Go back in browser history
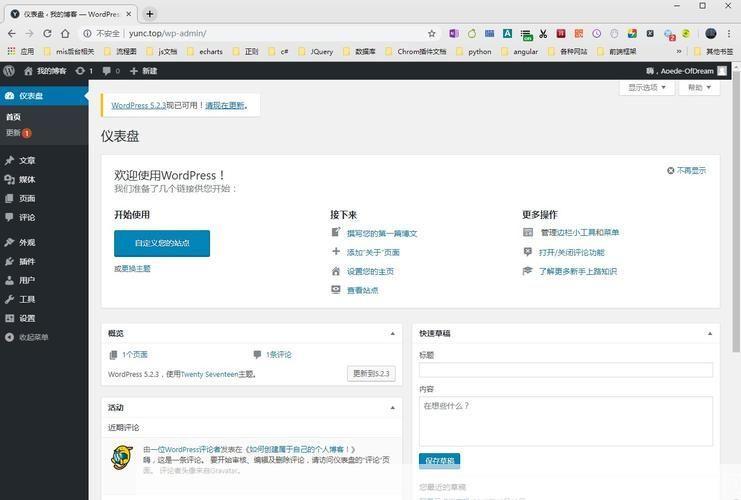 (12, 34)
